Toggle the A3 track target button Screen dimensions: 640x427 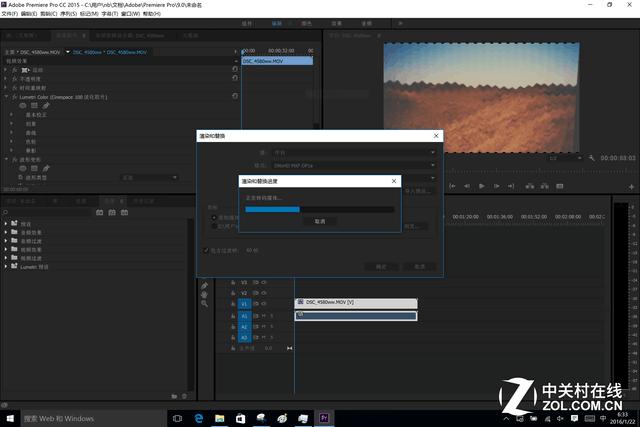(244, 338)
